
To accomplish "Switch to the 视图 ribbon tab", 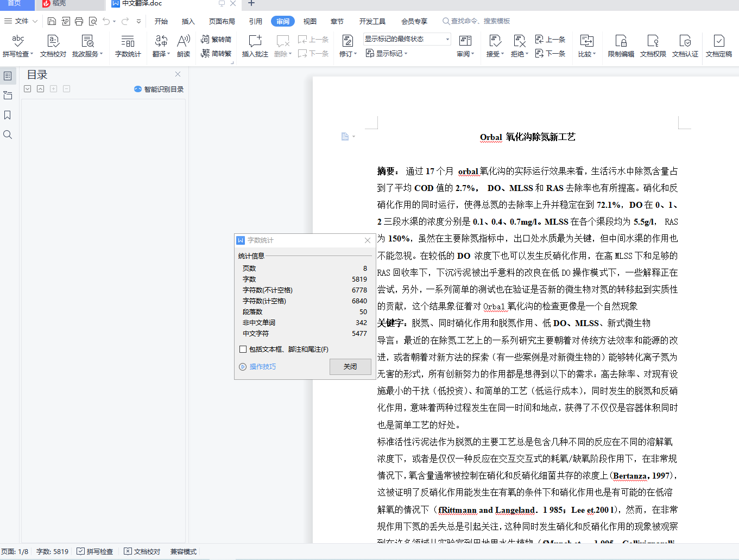I will [310, 21].
